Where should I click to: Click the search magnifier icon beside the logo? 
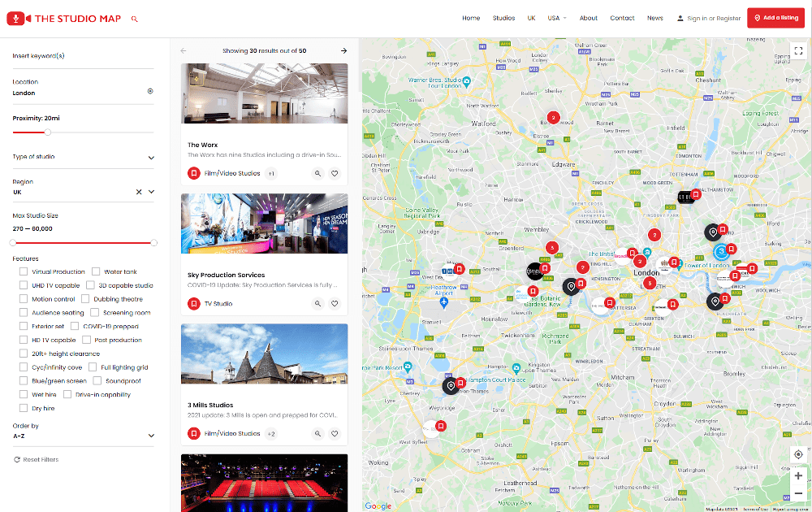pyautogui.click(x=134, y=20)
